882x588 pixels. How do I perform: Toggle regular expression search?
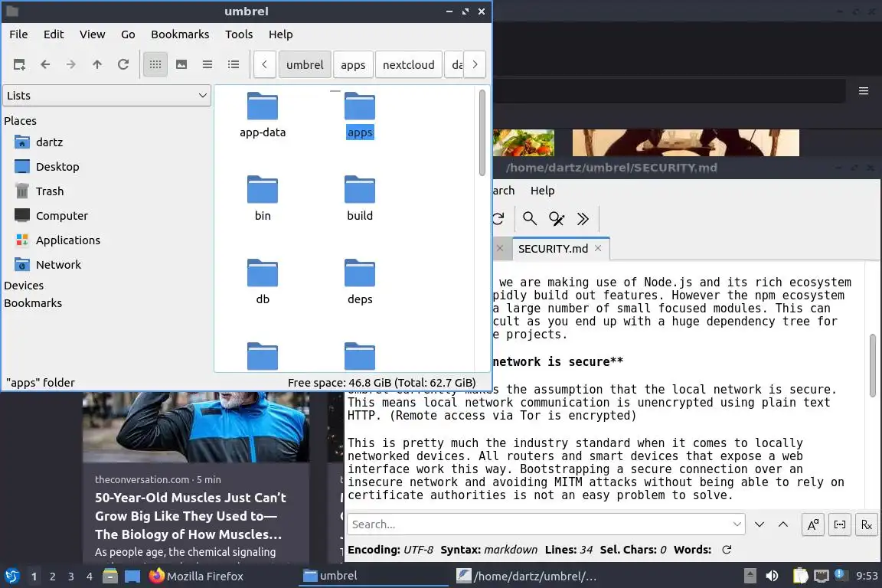tap(866, 524)
